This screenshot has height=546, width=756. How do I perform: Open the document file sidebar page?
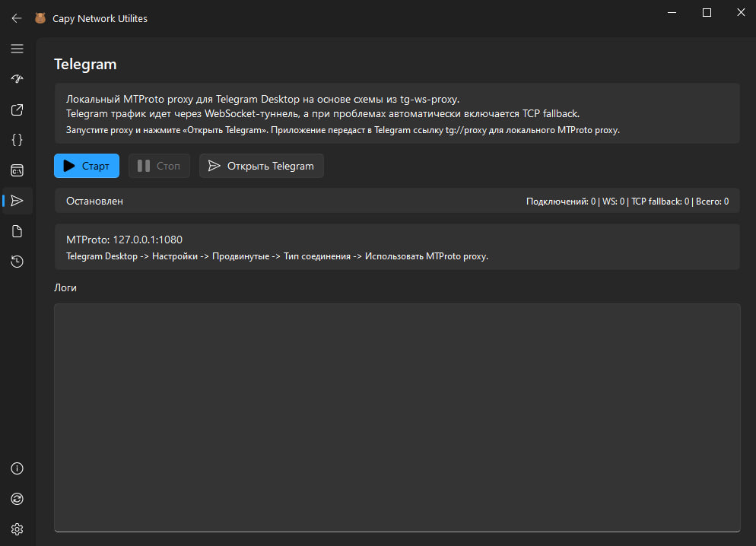pyautogui.click(x=17, y=231)
